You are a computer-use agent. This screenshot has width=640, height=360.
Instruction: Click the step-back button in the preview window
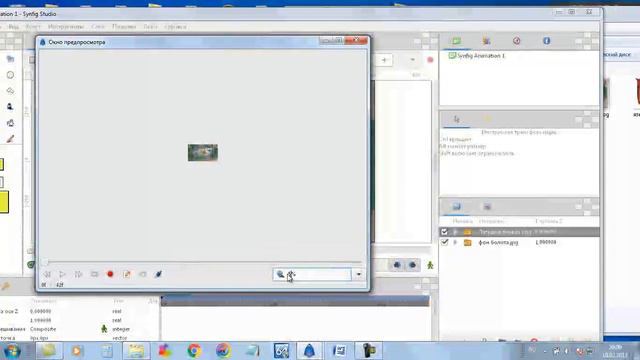(x=47, y=274)
